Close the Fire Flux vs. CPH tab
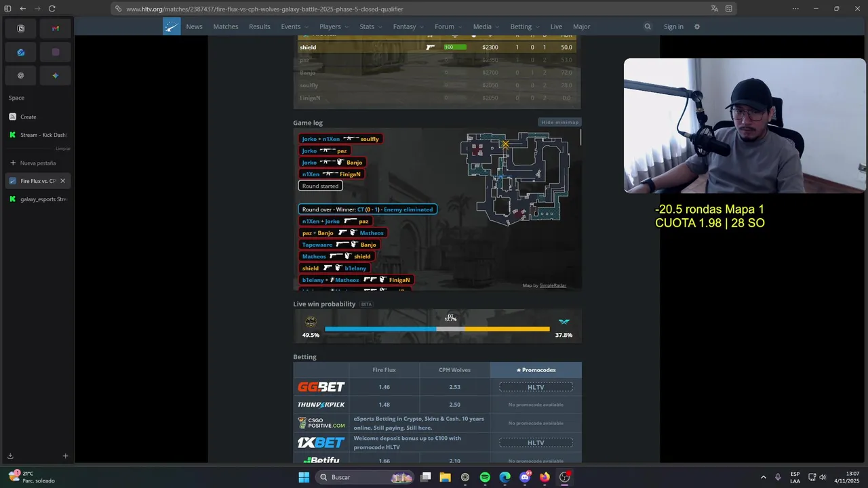The image size is (868, 488). 62,181
